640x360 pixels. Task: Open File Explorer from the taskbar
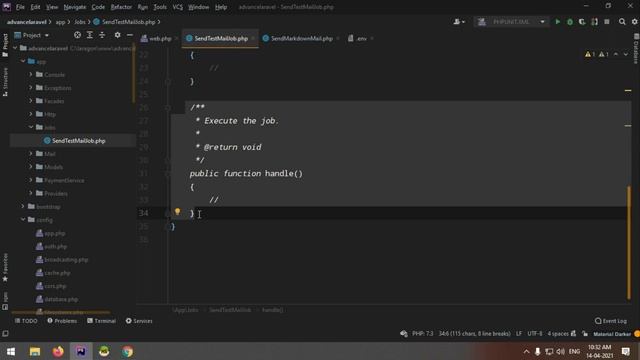point(35,351)
